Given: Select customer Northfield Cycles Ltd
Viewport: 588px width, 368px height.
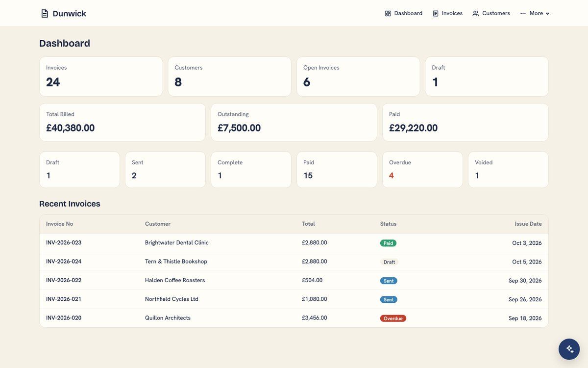Looking at the screenshot, I should [x=171, y=299].
